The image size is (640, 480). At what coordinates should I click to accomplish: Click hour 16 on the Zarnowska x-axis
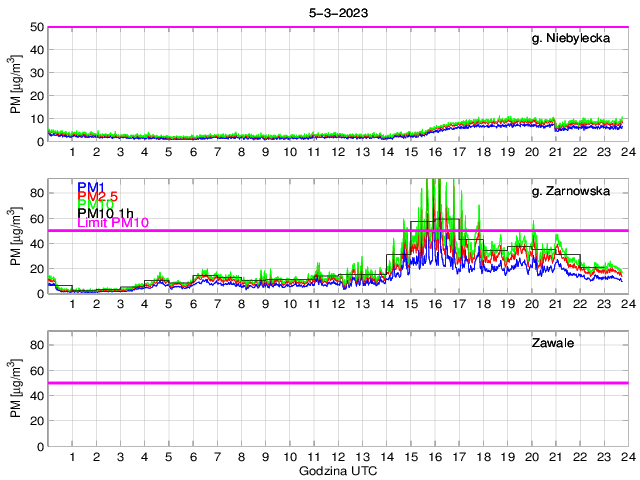[x=435, y=304]
